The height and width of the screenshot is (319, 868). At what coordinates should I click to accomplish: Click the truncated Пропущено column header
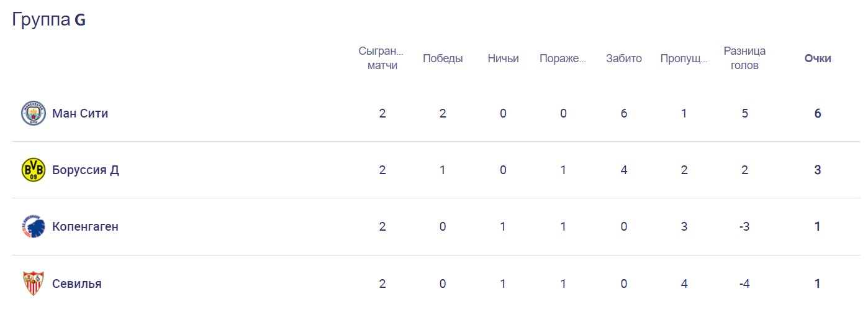pyautogui.click(x=684, y=58)
